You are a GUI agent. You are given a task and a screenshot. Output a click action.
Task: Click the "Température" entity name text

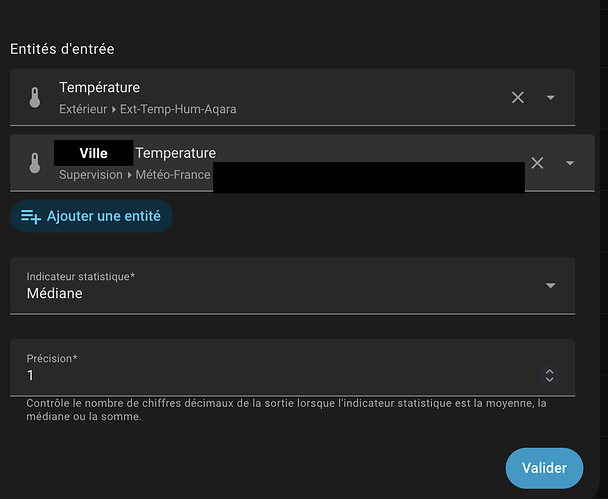pyautogui.click(x=99, y=88)
